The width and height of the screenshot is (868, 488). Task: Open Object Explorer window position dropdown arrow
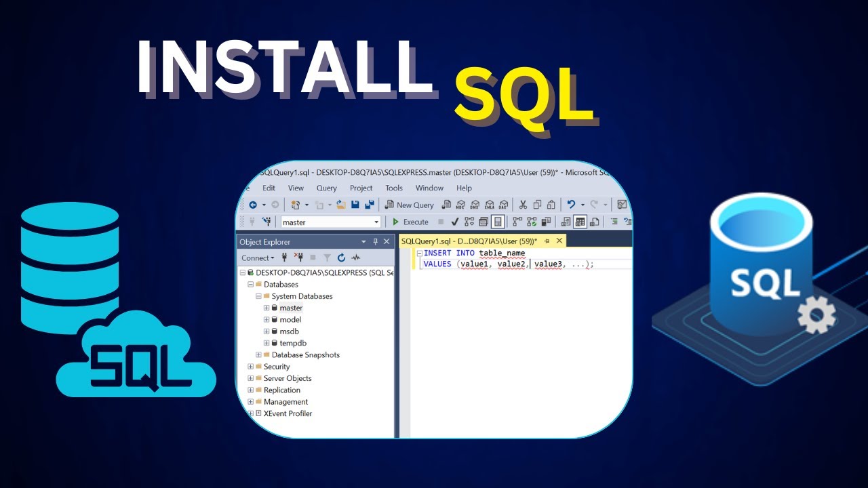pos(363,242)
